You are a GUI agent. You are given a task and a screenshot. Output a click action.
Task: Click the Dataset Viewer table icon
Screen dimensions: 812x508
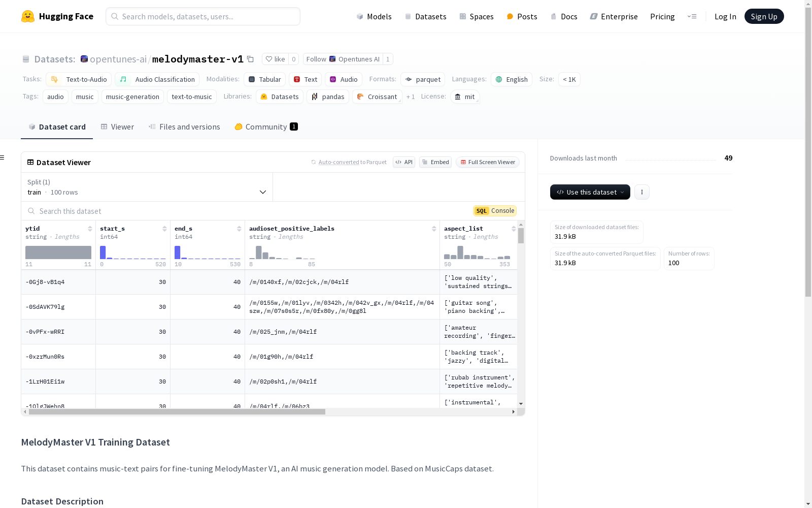coord(30,163)
